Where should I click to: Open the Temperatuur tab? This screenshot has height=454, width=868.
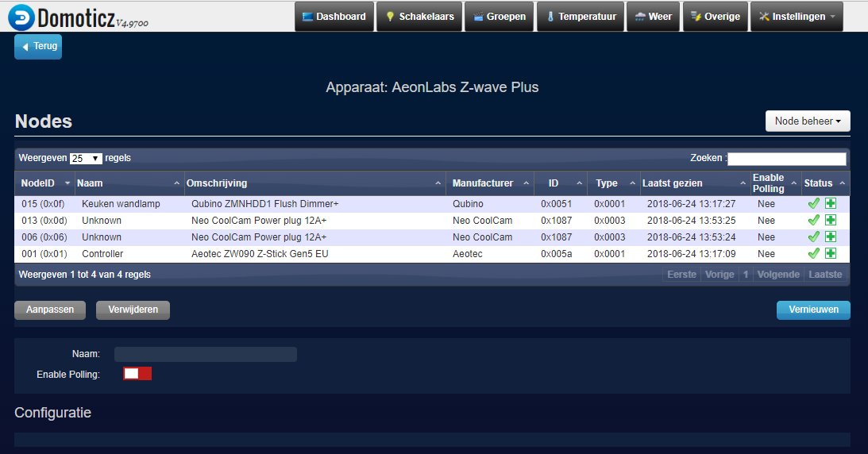581,17
